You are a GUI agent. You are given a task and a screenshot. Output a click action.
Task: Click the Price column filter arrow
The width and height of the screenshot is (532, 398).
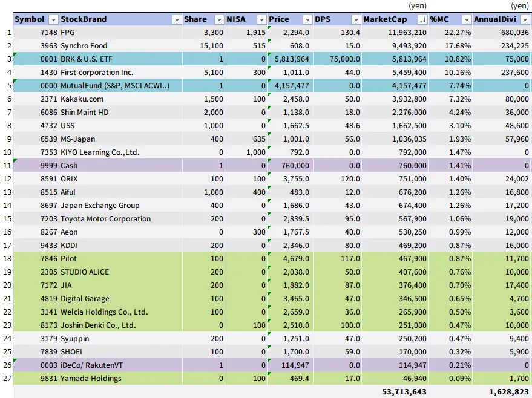(x=306, y=19)
